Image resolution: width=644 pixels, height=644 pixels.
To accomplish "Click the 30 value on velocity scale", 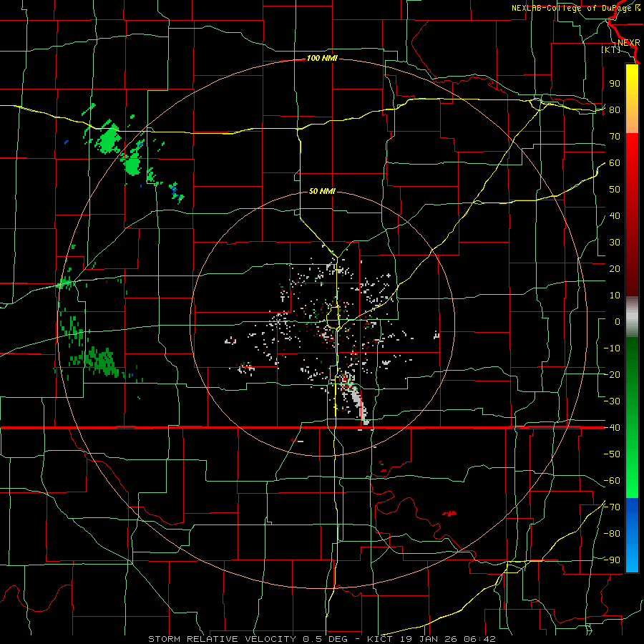I will coord(615,243).
